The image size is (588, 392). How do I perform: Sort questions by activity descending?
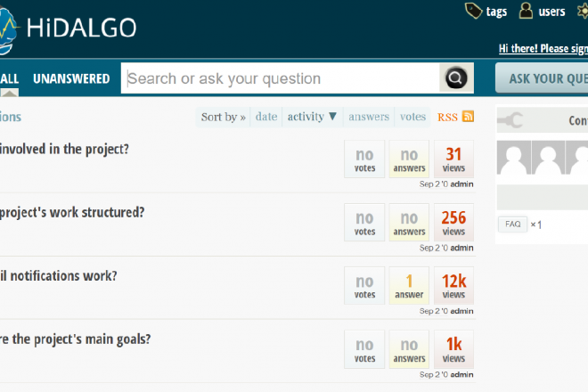(312, 117)
